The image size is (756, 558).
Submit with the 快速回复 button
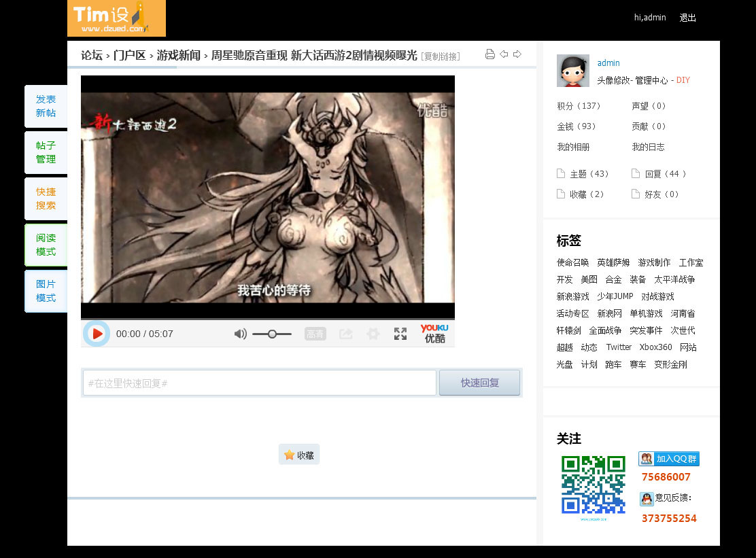pos(480,383)
